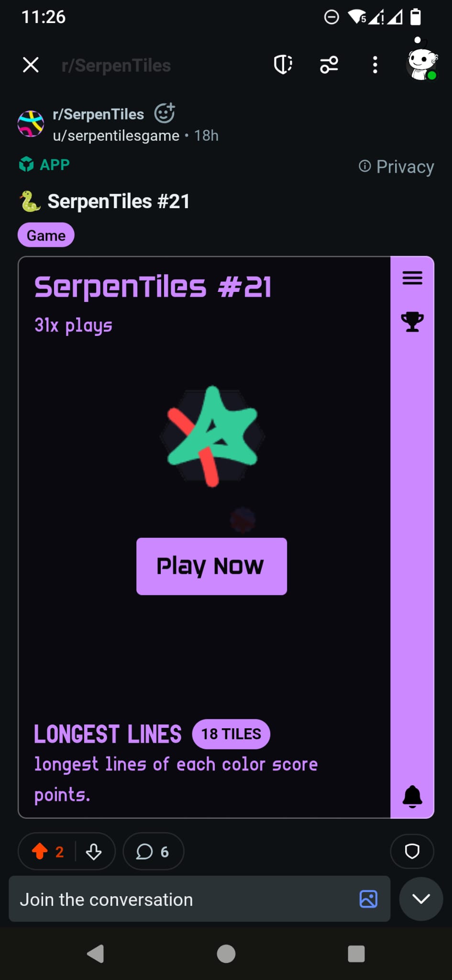The width and height of the screenshot is (452, 980).
Task: Open the mod shield icon in top bar
Action: coord(283,65)
